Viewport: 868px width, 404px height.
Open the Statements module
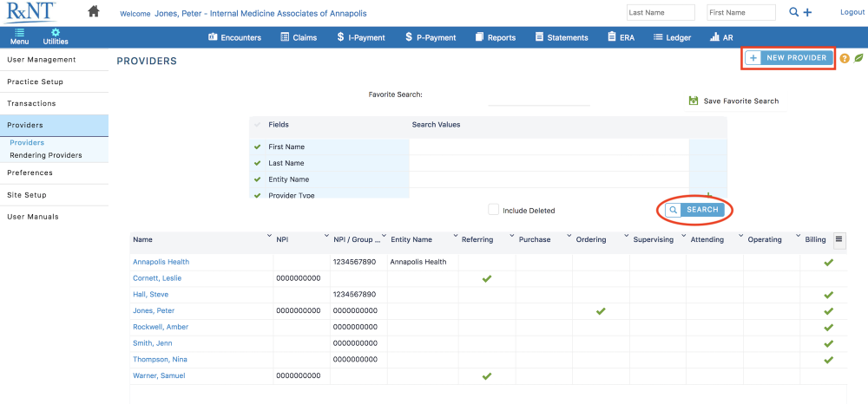[562, 37]
